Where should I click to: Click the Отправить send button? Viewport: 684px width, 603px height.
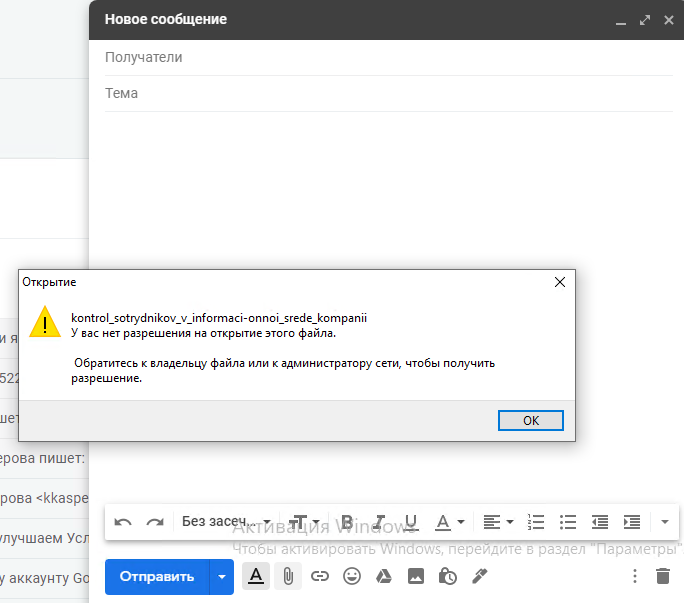[156, 576]
